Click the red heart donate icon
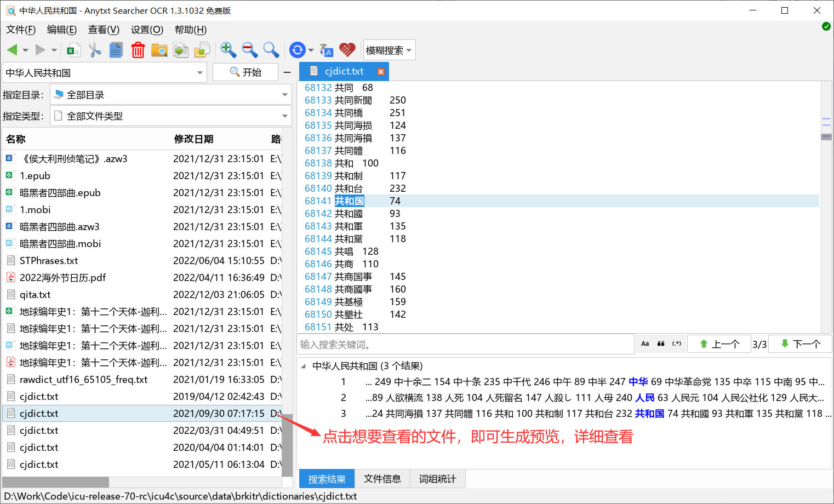Image resolution: width=834 pixels, height=504 pixels. [x=347, y=50]
